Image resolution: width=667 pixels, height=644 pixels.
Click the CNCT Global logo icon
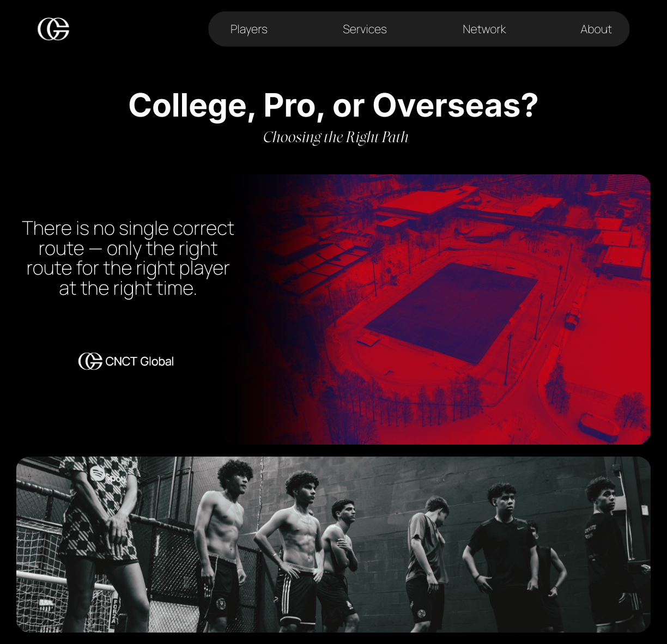tap(90, 361)
